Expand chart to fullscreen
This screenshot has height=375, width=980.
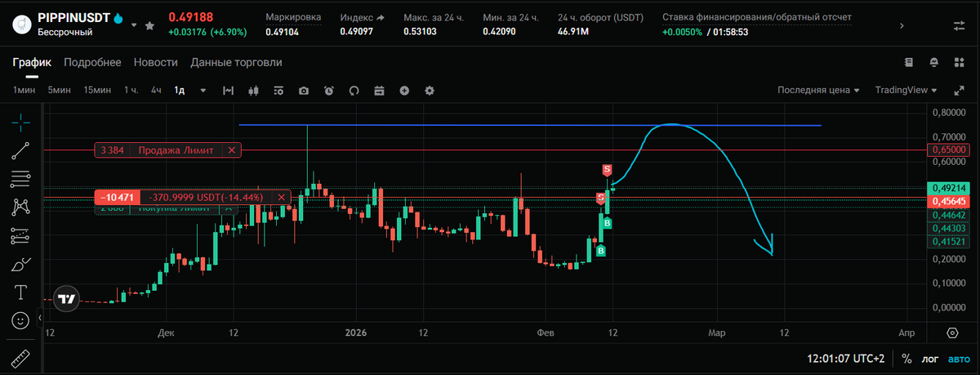point(959,91)
